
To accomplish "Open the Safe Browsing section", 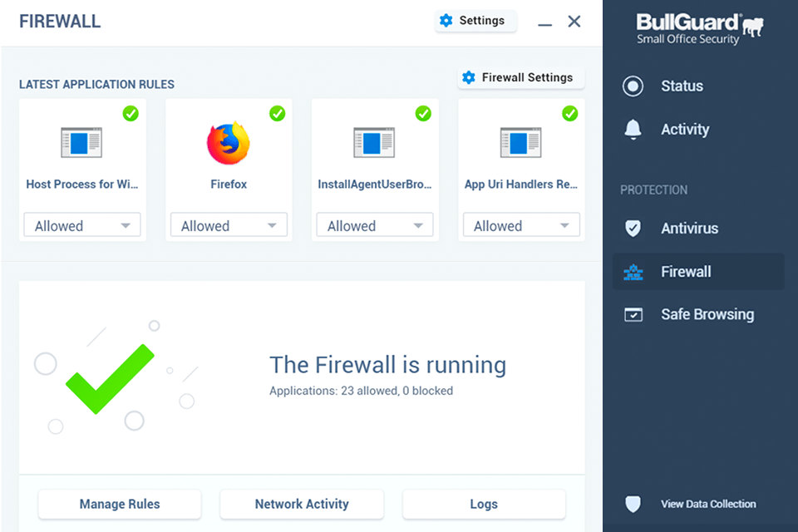I will (707, 315).
